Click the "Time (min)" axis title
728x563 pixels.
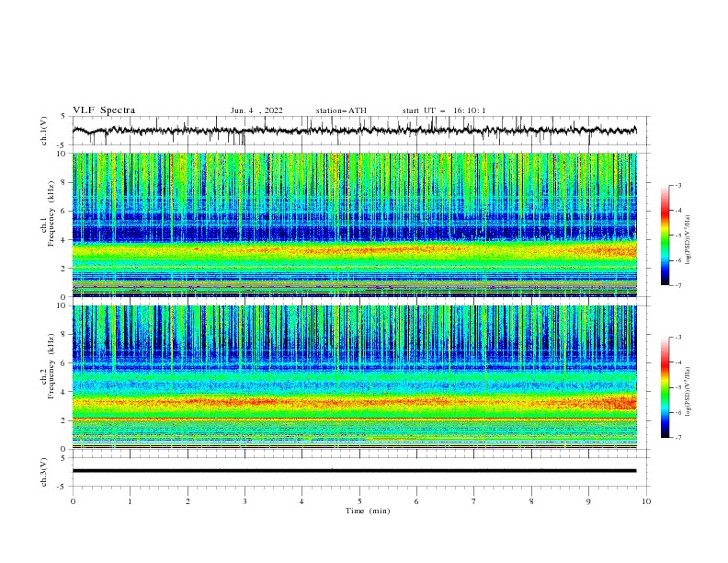tap(368, 511)
